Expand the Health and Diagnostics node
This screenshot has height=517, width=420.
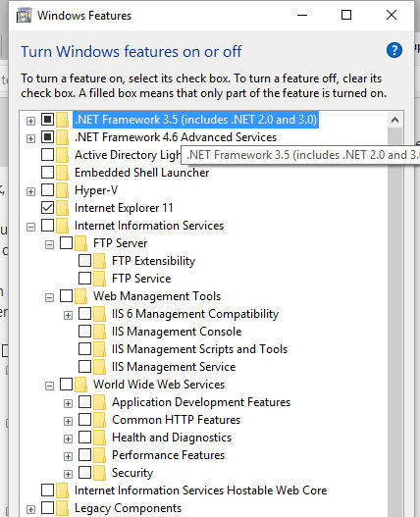68,439
